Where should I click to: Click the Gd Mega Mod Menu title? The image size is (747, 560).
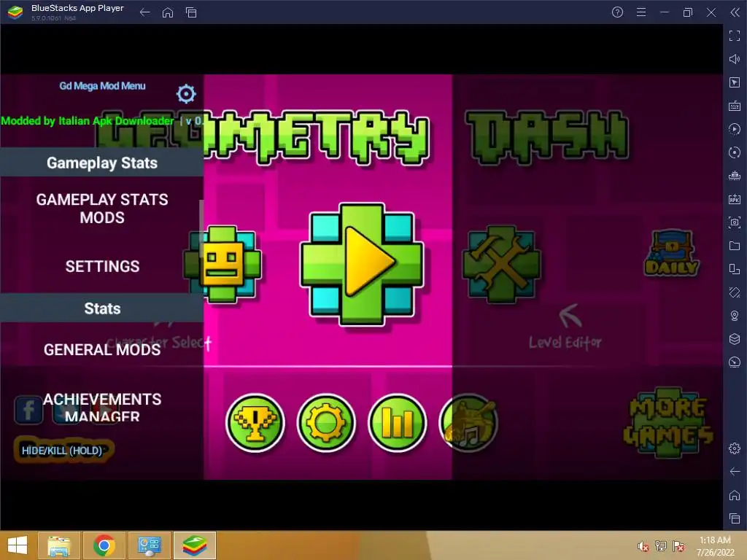point(102,86)
